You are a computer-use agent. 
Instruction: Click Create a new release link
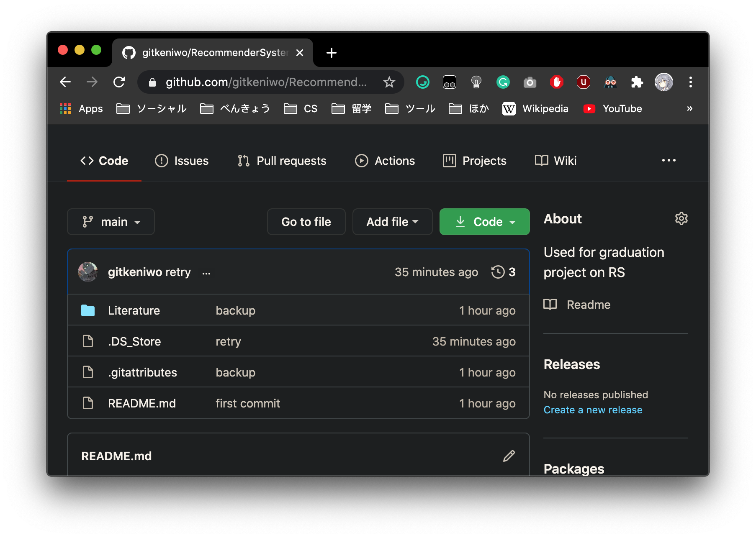[593, 410]
